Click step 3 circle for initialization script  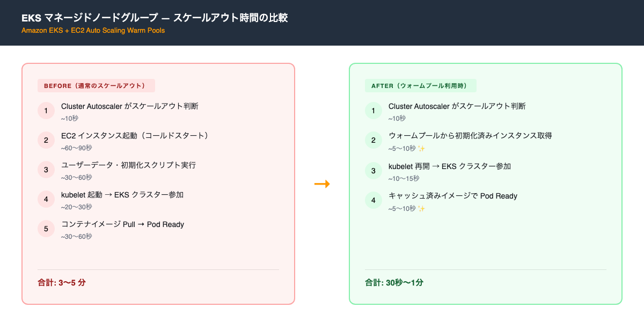click(46, 169)
